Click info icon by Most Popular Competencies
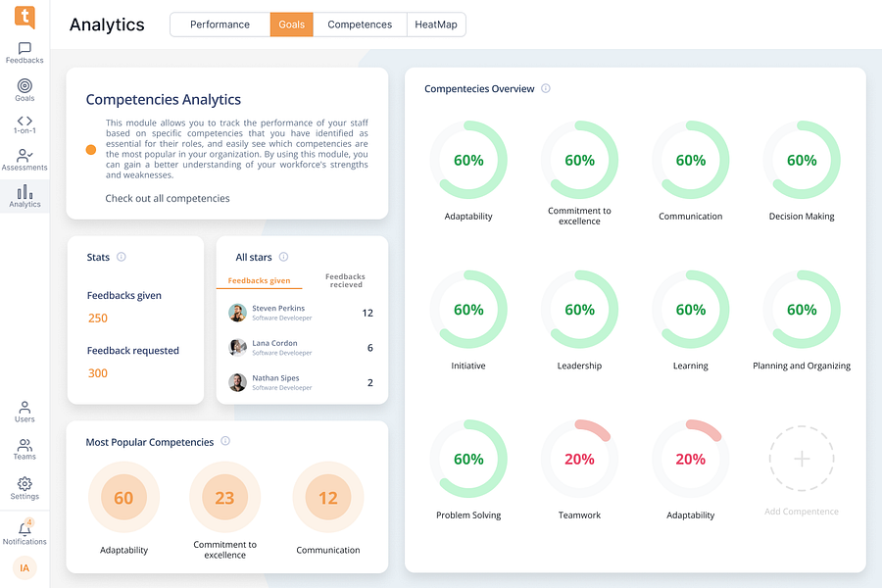 (x=225, y=441)
